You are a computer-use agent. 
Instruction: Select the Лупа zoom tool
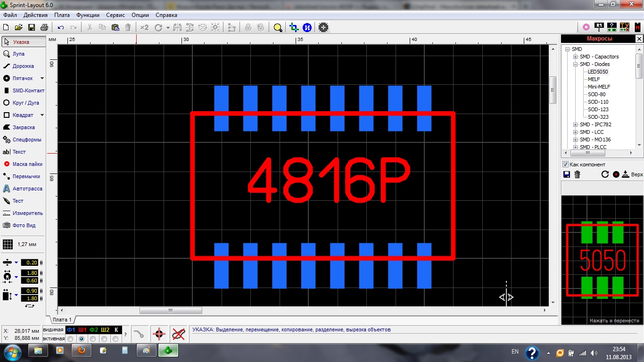(18, 54)
